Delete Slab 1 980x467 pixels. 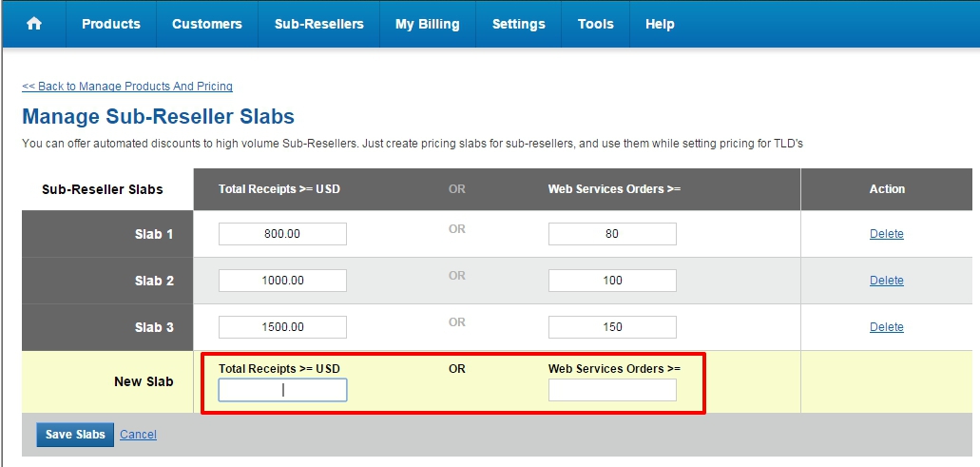(886, 234)
